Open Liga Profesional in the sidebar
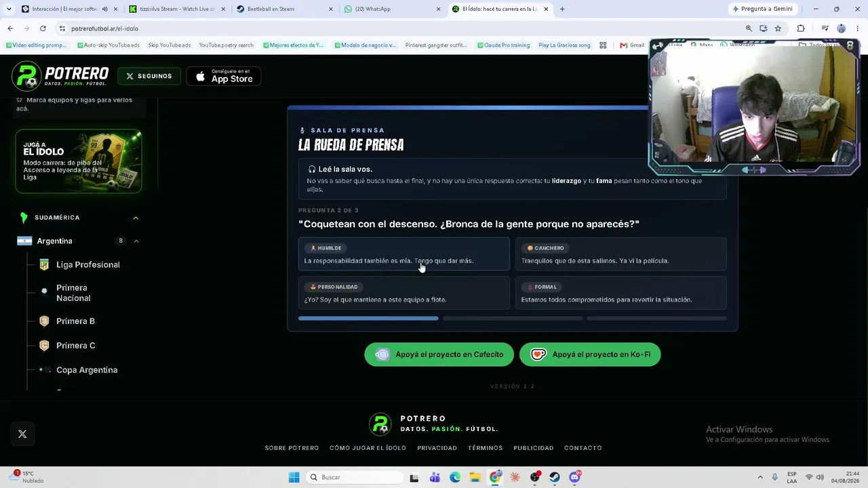Viewport: 868px width, 488px height. click(x=87, y=264)
